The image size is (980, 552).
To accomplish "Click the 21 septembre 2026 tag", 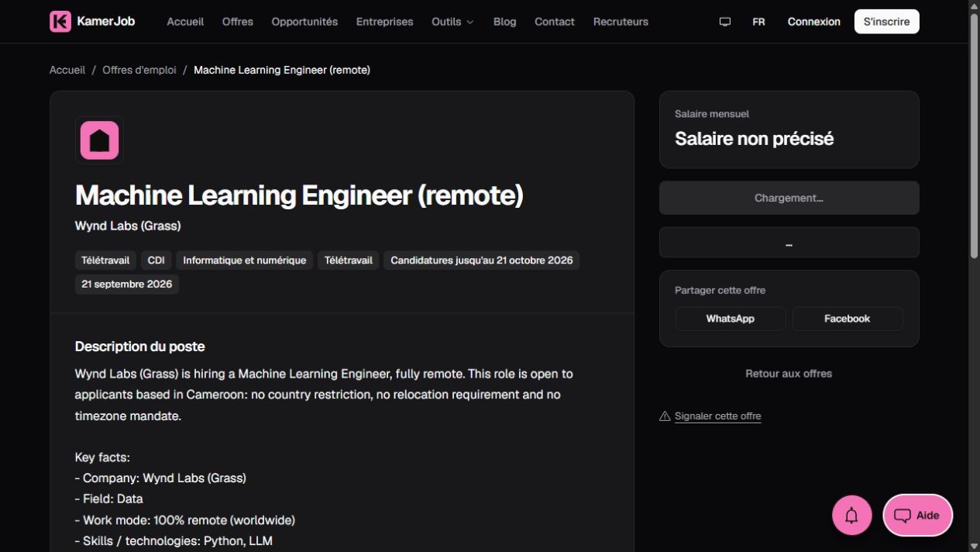I will [127, 285].
